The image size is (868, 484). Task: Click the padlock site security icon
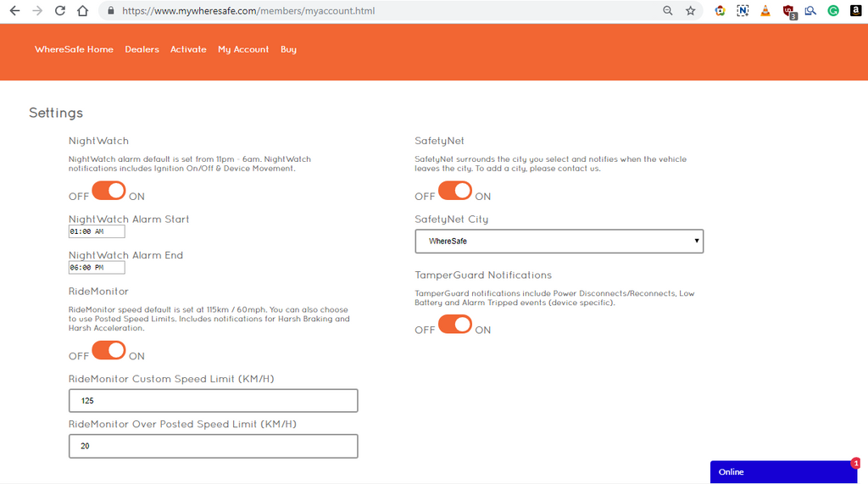[x=111, y=10]
